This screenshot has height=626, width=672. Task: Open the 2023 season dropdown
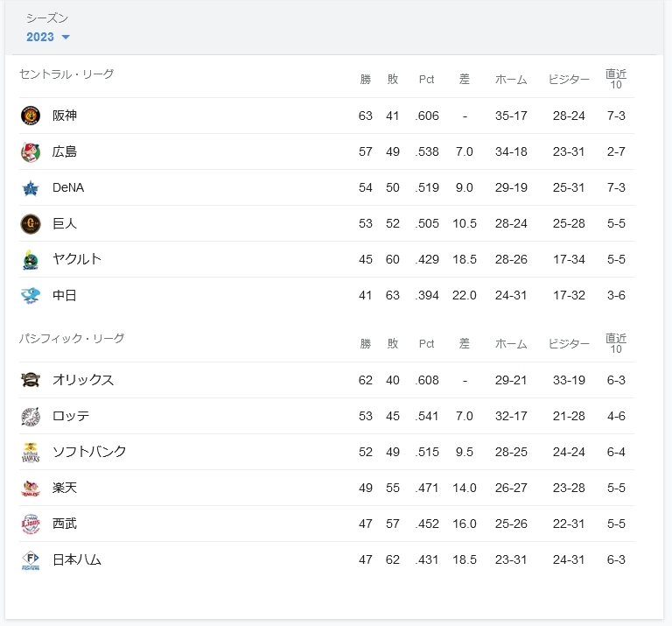coord(47,37)
